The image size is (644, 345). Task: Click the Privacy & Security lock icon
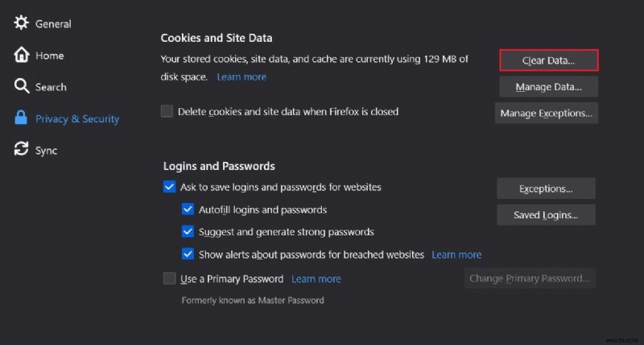[x=21, y=118]
